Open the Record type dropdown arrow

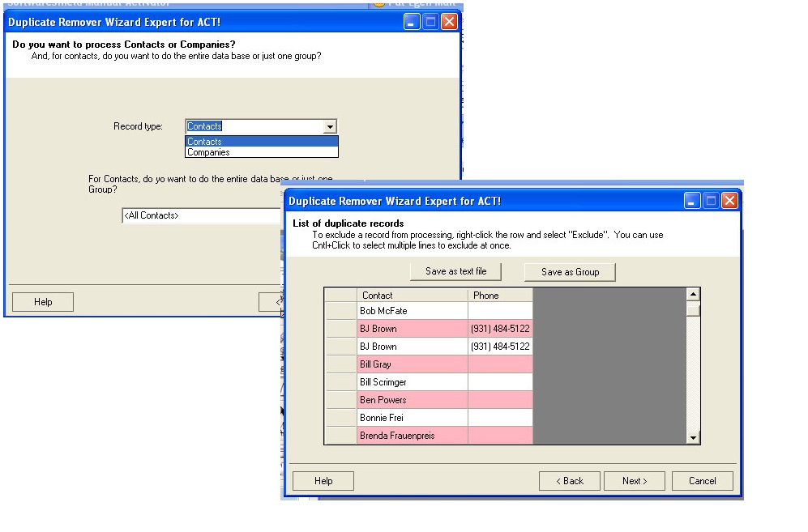(x=331, y=126)
